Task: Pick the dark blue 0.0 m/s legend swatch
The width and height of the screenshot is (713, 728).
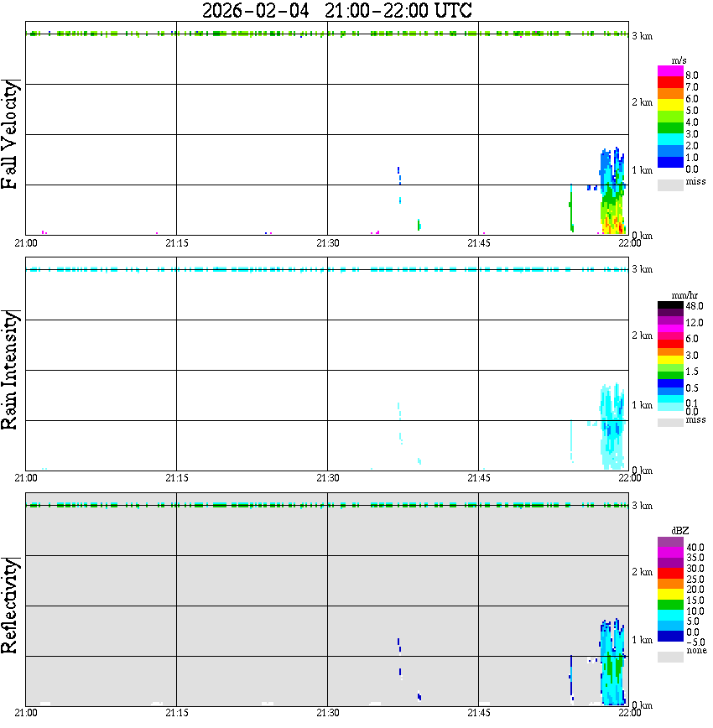Action: tap(670, 163)
